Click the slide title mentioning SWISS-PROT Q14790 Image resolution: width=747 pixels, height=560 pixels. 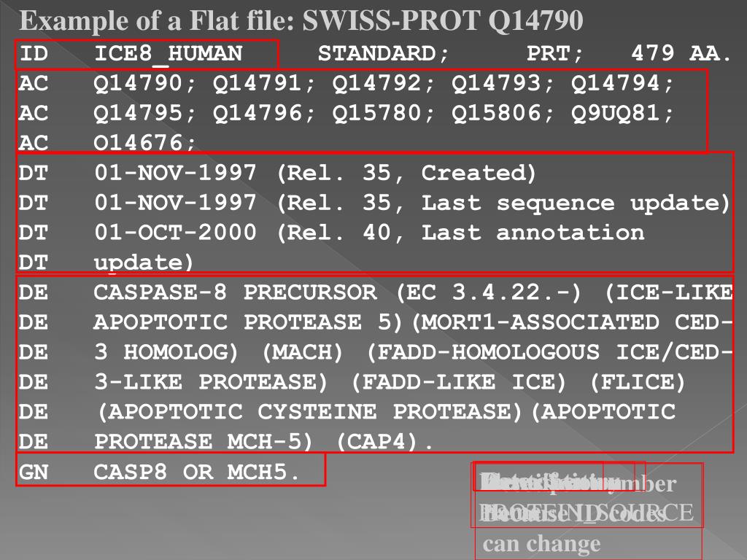click(301, 20)
